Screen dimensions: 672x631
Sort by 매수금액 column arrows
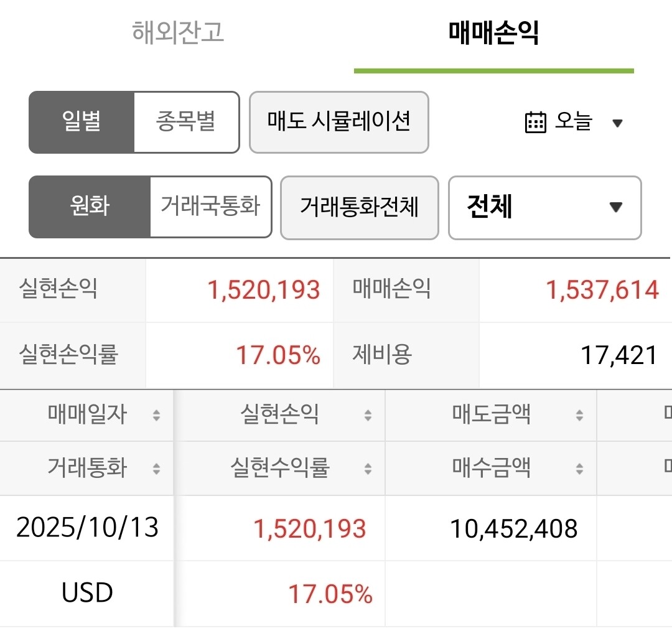pos(579,469)
